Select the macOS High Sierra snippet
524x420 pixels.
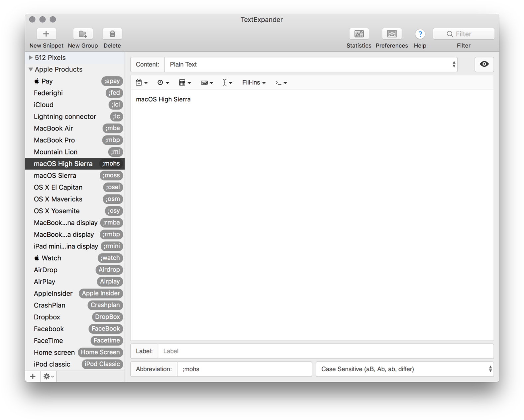pos(75,164)
